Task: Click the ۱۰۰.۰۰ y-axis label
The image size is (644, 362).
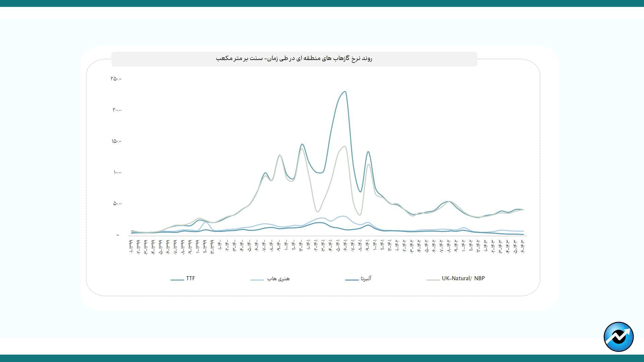Action: point(117,172)
